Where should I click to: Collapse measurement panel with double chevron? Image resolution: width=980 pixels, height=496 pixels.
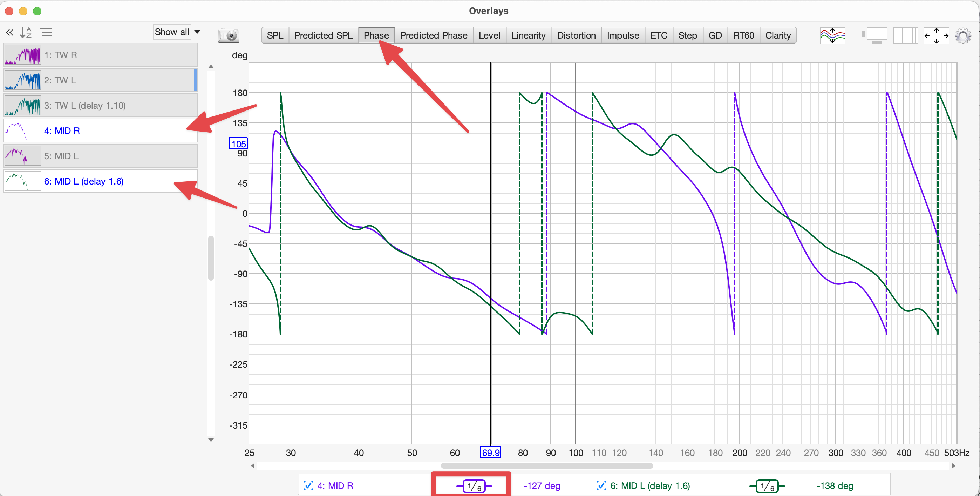point(9,32)
